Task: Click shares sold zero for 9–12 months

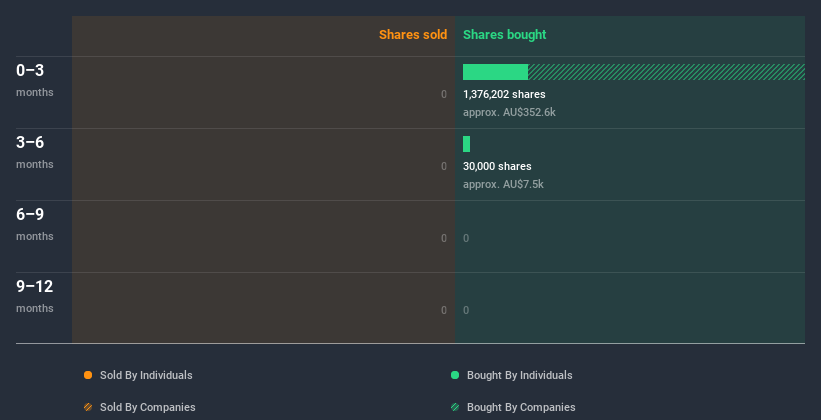Action: pyautogui.click(x=444, y=310)
